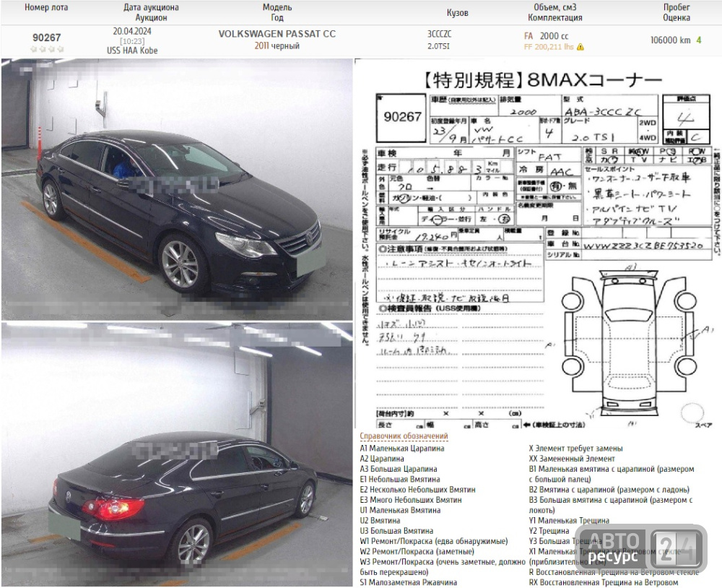Viewport: 722px width, 588px height.
Task: Click the 2011 черный year and color text
Action: pos(277,46)
